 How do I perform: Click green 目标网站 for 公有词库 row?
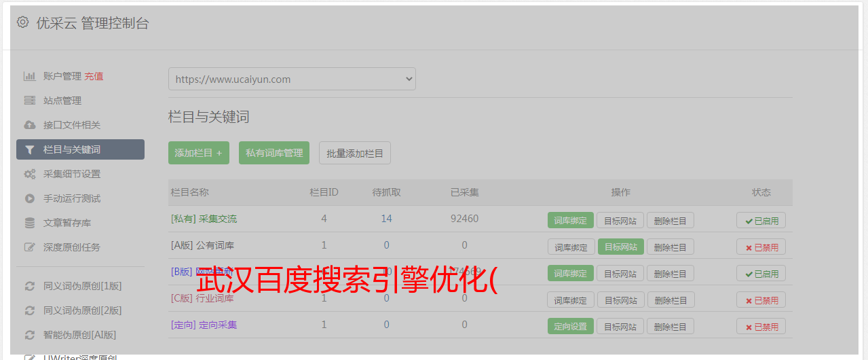click(620, 247)
